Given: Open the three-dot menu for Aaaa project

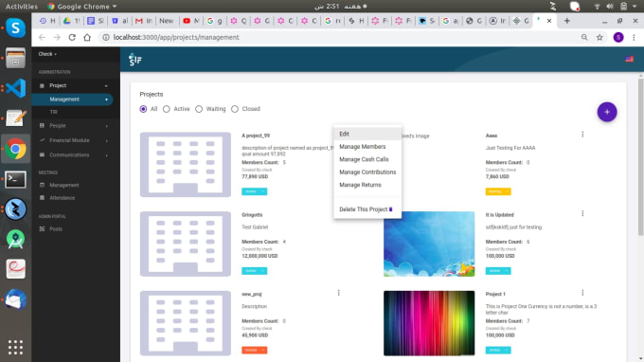Looking at the screenshot, I should pos(582,135).
